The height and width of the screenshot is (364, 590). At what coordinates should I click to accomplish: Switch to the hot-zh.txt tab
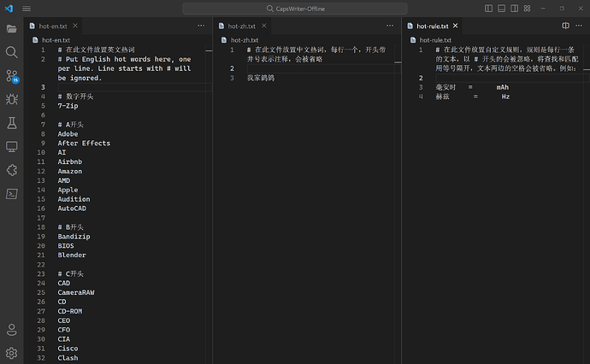click(242, 26)
